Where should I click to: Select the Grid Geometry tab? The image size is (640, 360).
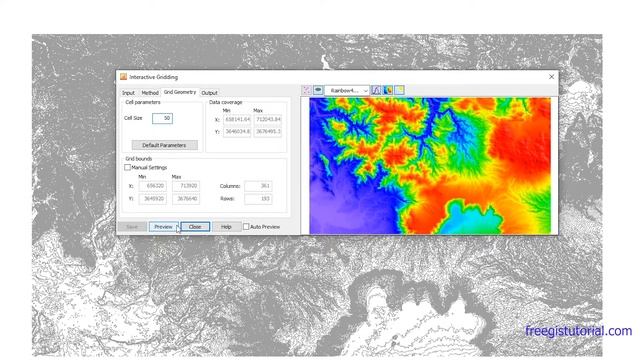[180, 92]
